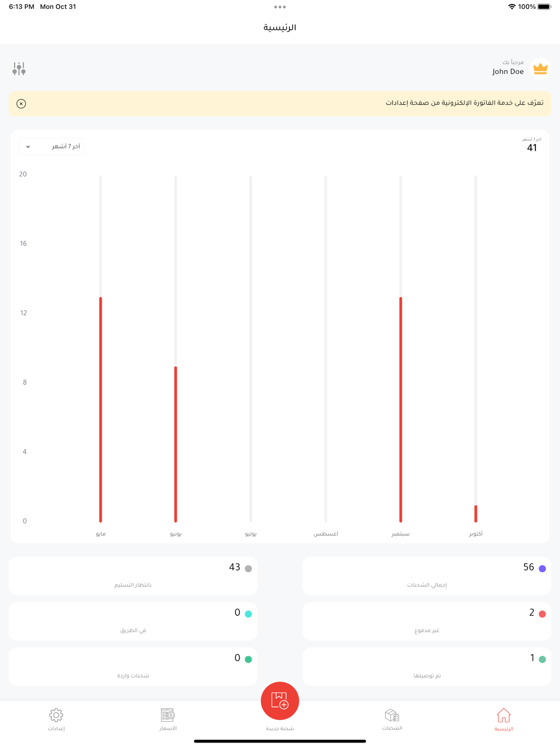Click the مايو red chart bar

coord(101,409)
